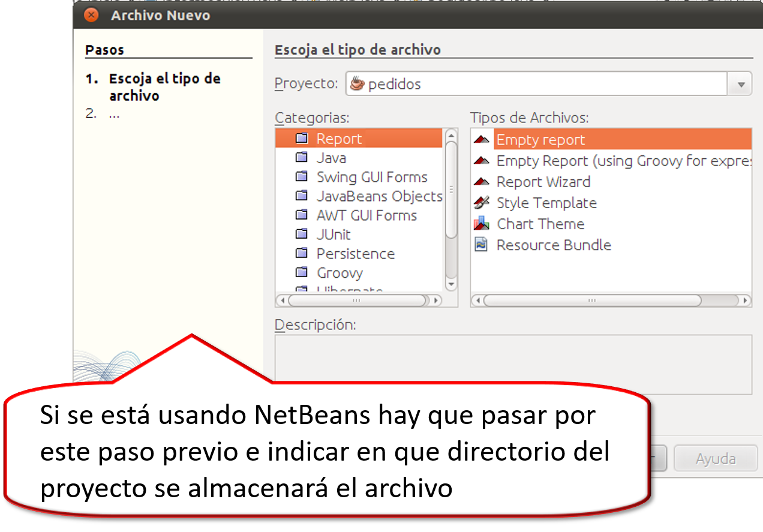Select the Report category folder icon
This screenshot has height=532, width=763.
(302, 139)
